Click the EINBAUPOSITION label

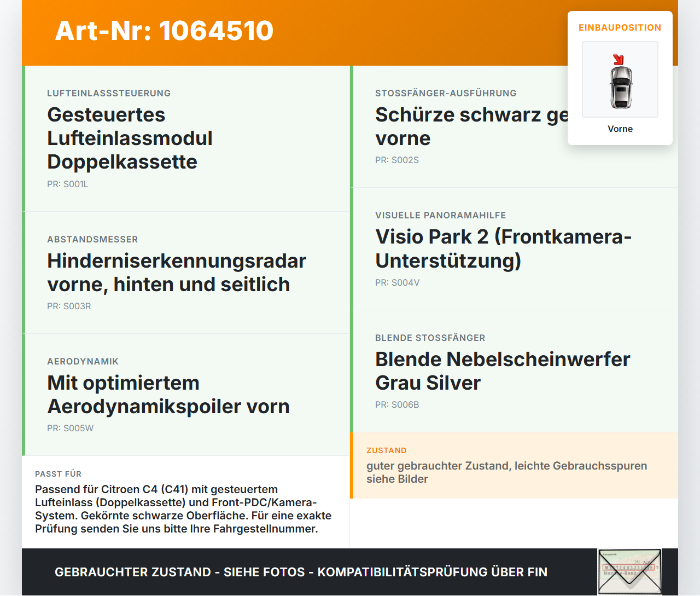tap(620, 27)
